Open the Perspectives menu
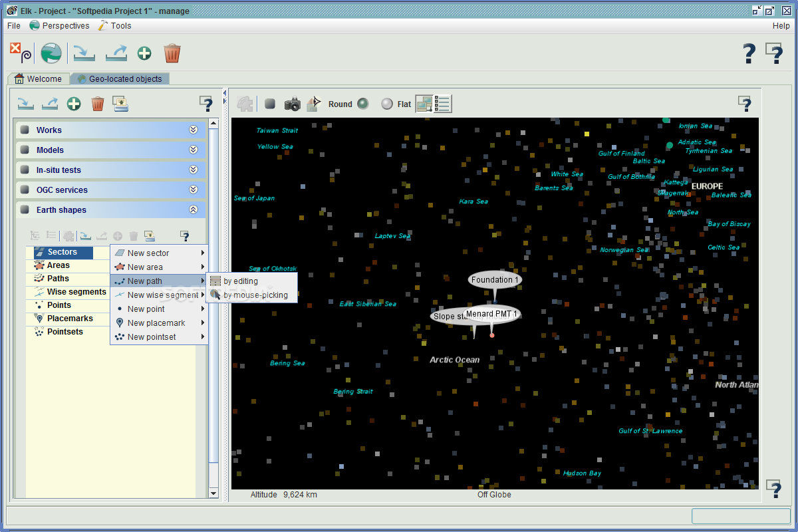The image size is (798, 532). tap(59, 26)
